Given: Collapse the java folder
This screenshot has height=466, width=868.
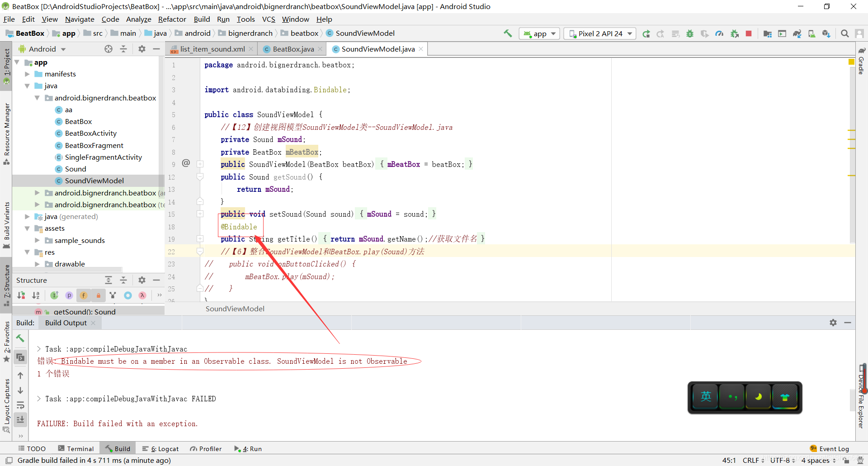Looking at the screenshot, I should (27, 86).
